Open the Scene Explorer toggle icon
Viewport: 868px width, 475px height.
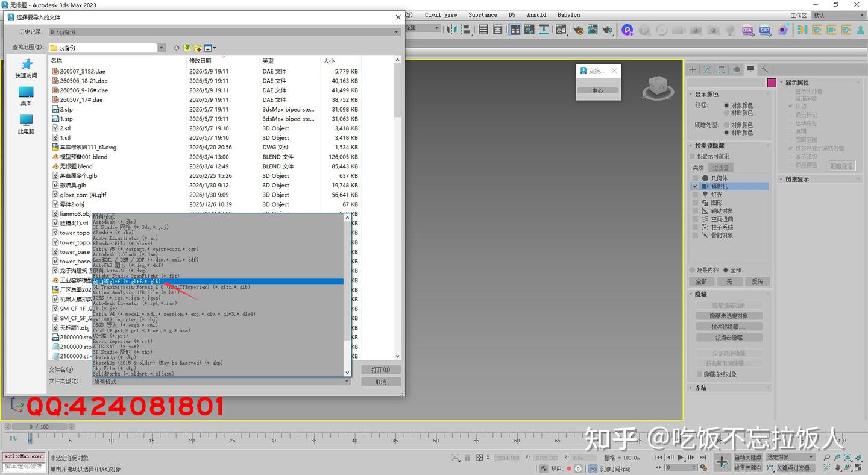click(483, 30)
